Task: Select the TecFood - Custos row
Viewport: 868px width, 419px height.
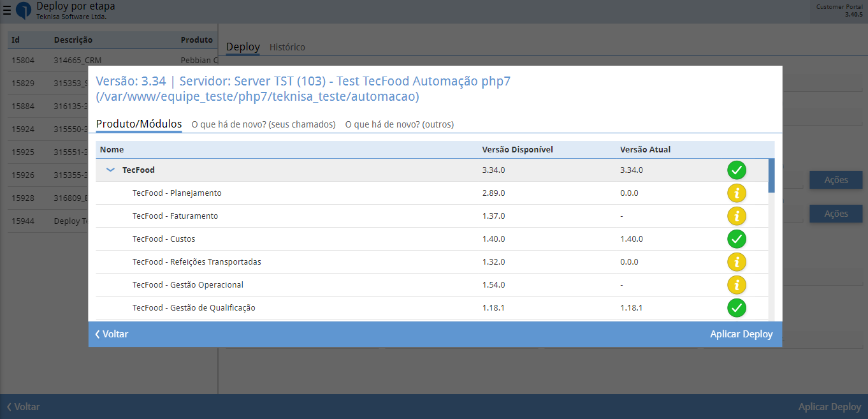Action: pyautogui.click(x=432, y=239)
